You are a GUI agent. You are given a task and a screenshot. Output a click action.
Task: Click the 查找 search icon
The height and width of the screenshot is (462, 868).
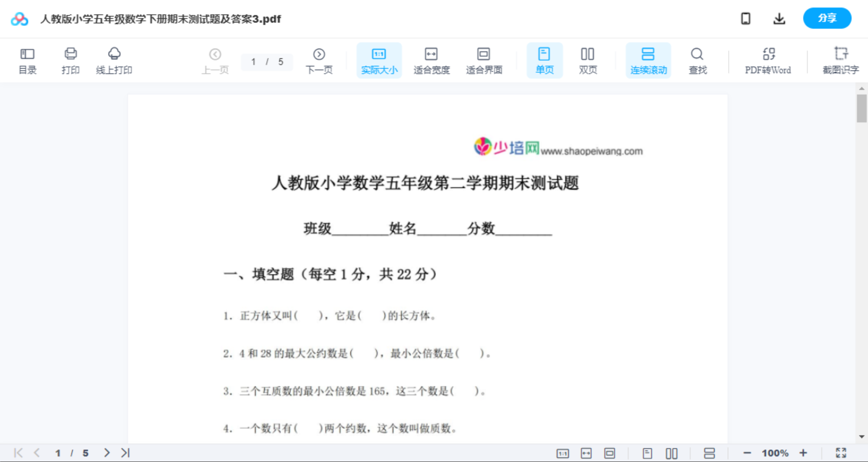tap(697, 60)
